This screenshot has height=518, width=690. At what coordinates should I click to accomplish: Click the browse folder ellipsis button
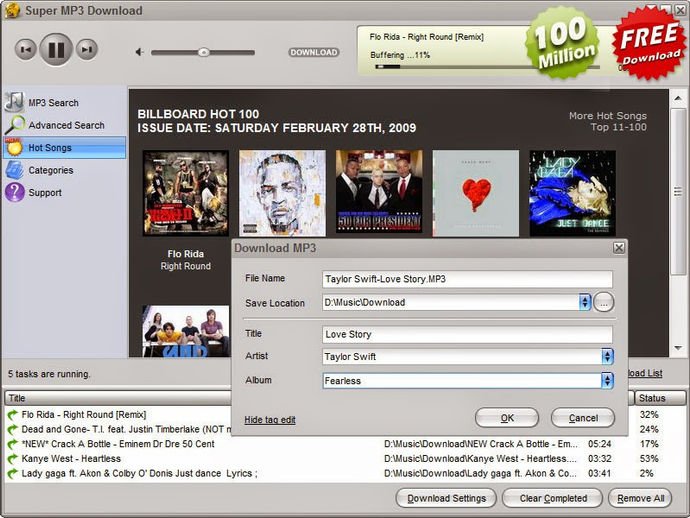(603, 303)
